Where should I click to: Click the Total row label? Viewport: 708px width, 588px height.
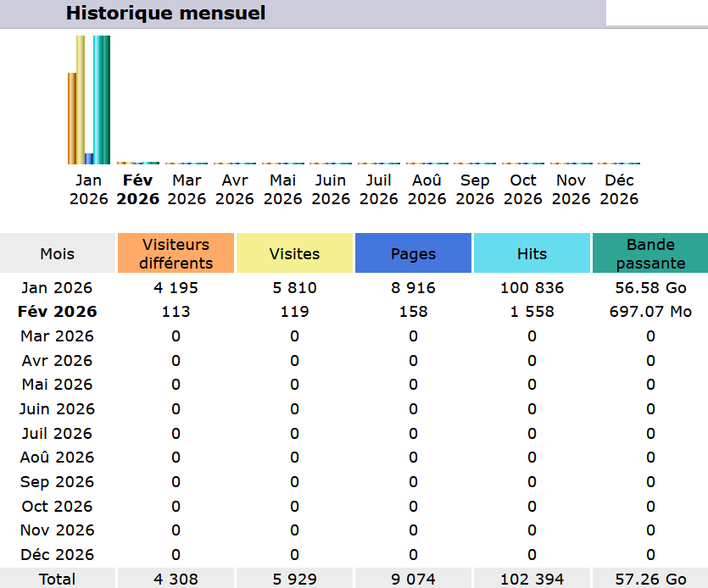pyautogui.click(x=58, y=580)
